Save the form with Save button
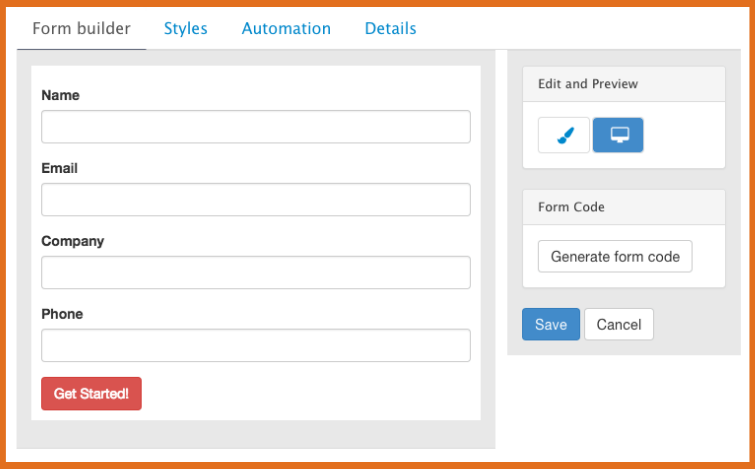The width and height of the screenshot is (755, 469). [x=551, y=324]
